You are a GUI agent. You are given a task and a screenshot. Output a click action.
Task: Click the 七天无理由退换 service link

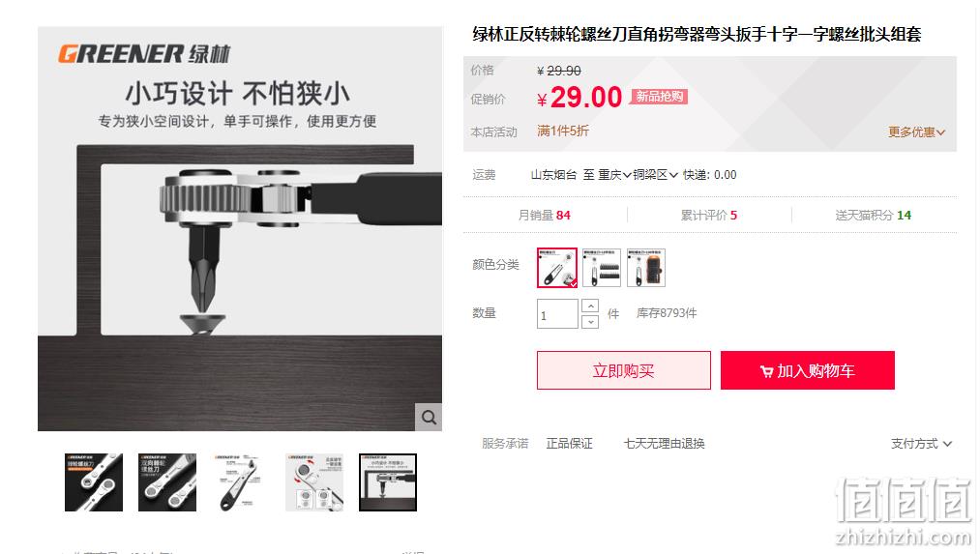pyautogui.click(x=664, y=444)
